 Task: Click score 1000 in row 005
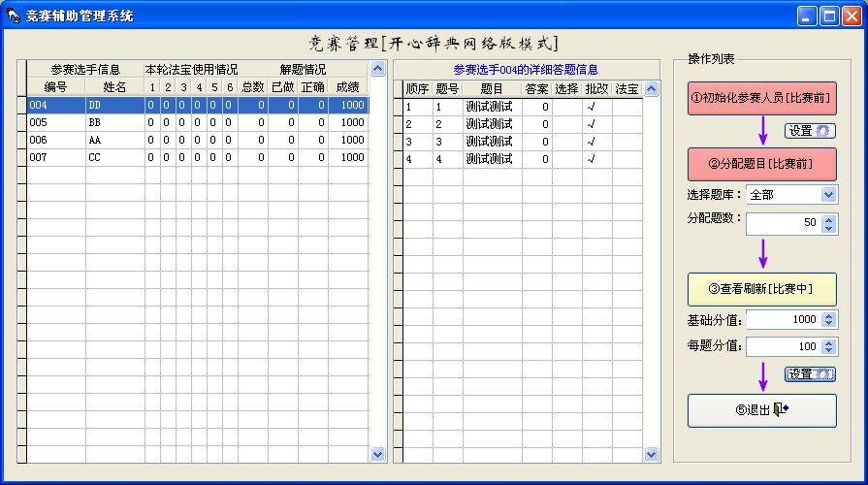coord(348,122)
